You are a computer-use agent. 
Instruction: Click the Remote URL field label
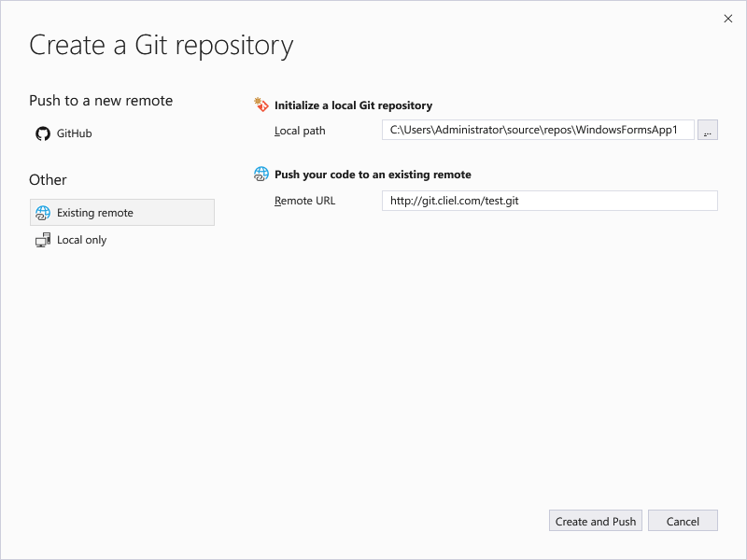pyautogui.click(x=305, y=201)
